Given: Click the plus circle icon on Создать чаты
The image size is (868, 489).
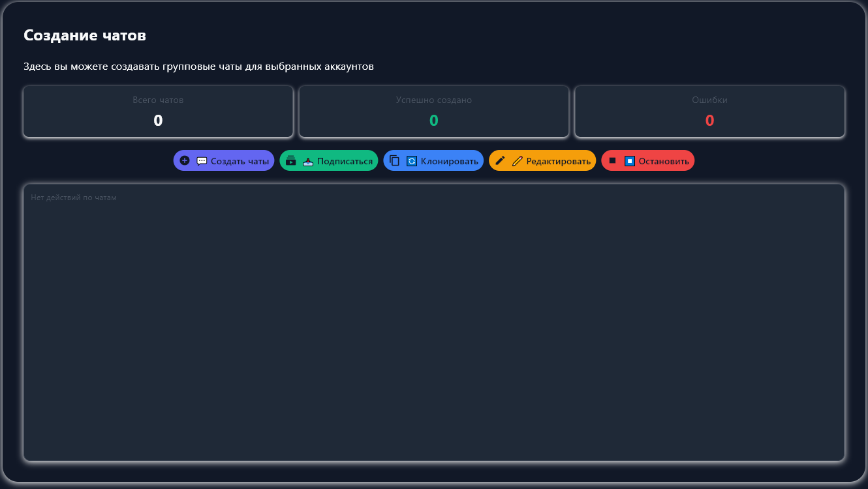Looking at the screenshot, I should point(185,160).
